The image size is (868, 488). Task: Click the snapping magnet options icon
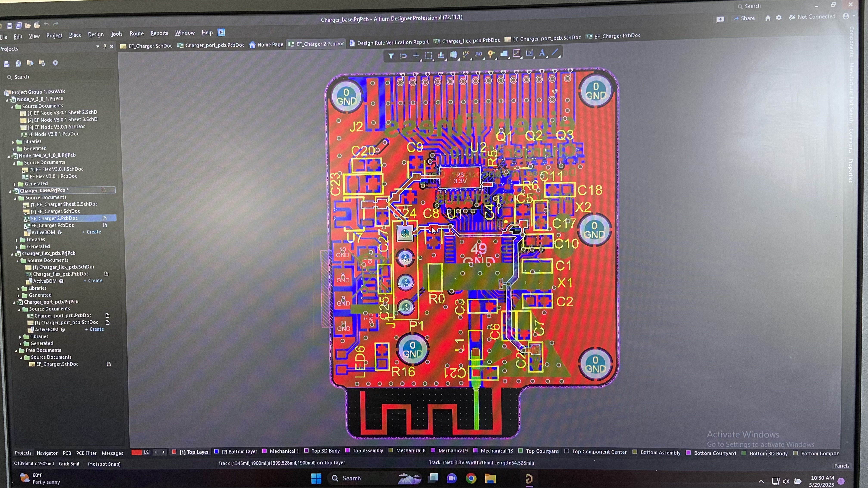(403, 56)
